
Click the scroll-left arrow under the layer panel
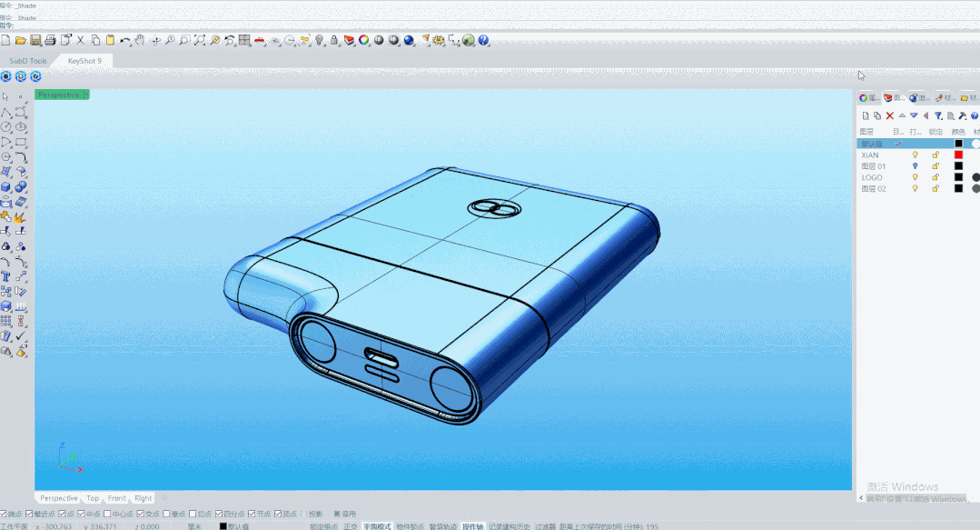pos(861,498)
